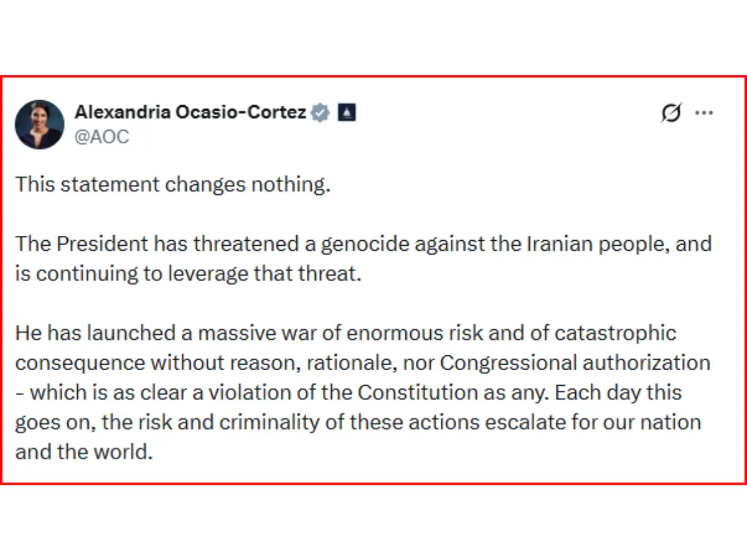Click the sentence starting "The President has threatened"
This screenshot has width=747, height=560.
pyautogui.click(x=364, y=259)
